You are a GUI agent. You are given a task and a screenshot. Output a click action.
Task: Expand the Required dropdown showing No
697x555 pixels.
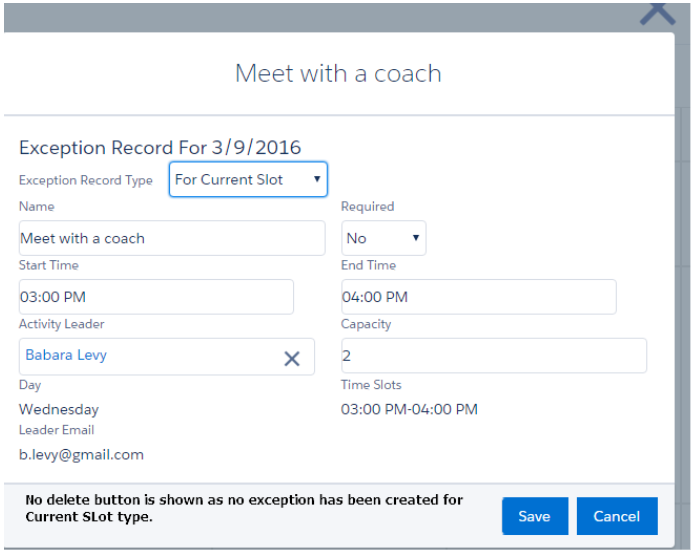[383, 238]
